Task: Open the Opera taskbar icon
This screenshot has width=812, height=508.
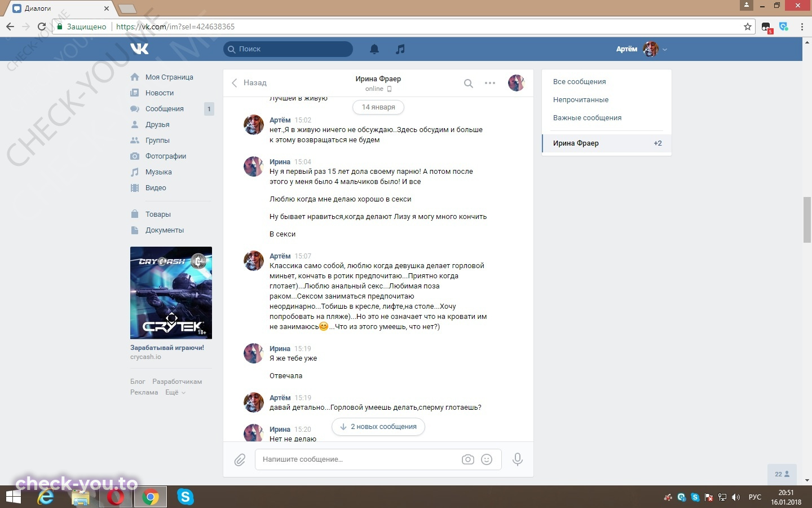Action: point(116,497)
